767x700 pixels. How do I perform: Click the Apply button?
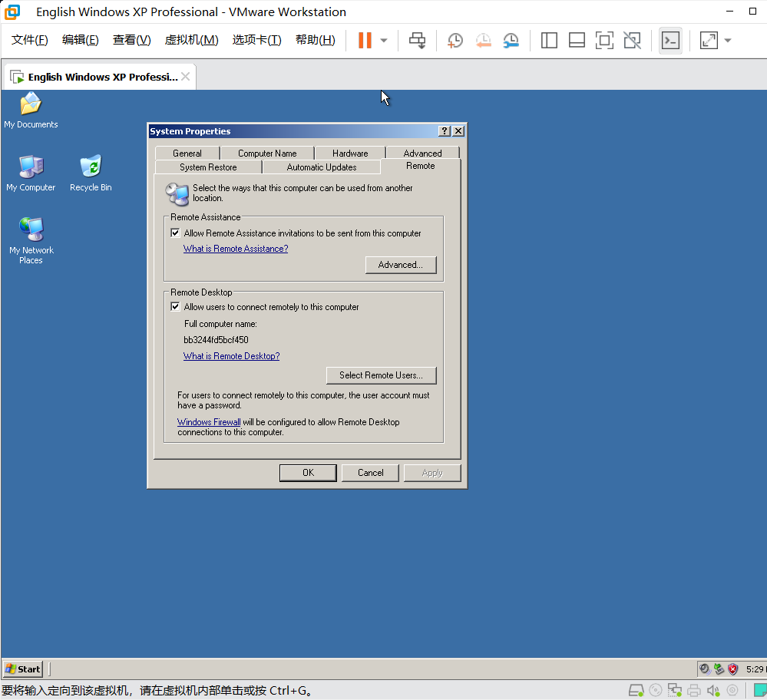432,473
